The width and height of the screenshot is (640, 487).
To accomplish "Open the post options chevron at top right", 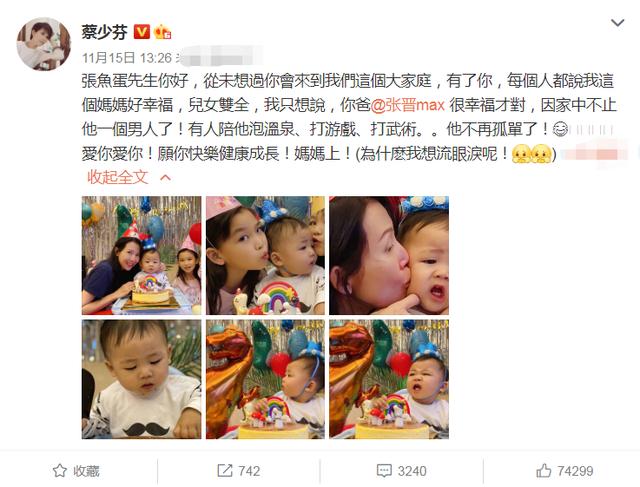I will pyautogui.click(x=618, y=23).
